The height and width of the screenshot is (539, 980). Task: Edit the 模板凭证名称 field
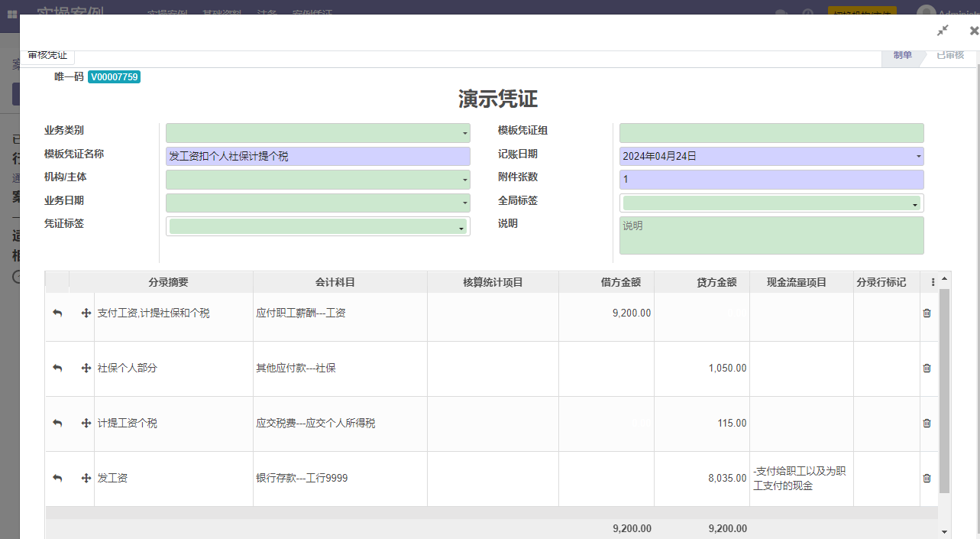(318, 156)
